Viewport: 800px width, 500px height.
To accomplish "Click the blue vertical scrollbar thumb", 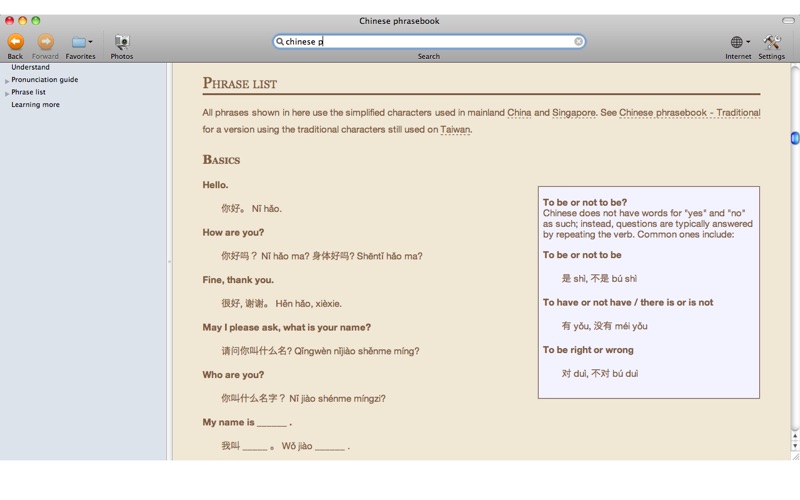I will coord(795,138).
